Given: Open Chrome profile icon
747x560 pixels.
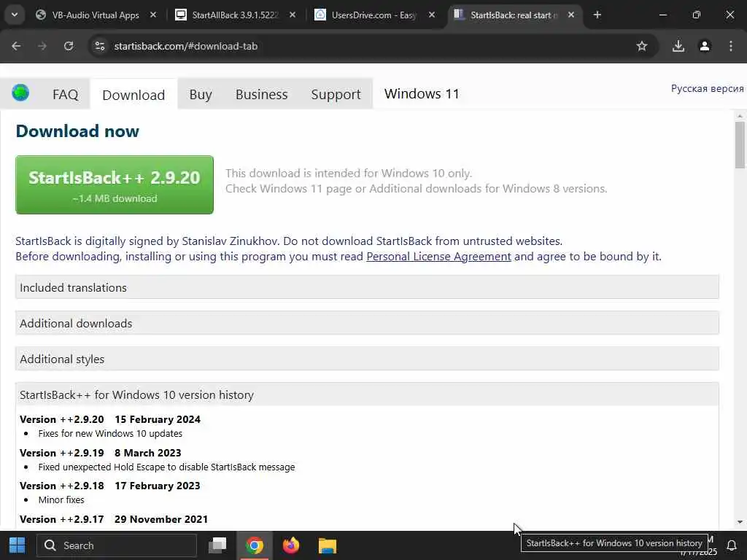Looking at the screenshot, I should [705, 46].
